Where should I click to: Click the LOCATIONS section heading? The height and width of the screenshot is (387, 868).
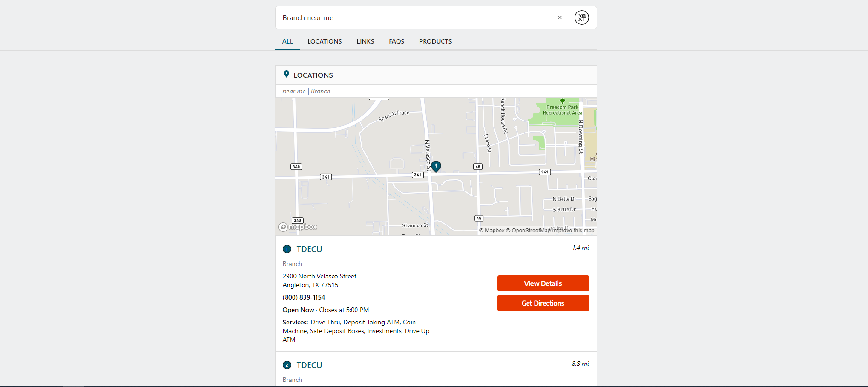tap(313, 75)
